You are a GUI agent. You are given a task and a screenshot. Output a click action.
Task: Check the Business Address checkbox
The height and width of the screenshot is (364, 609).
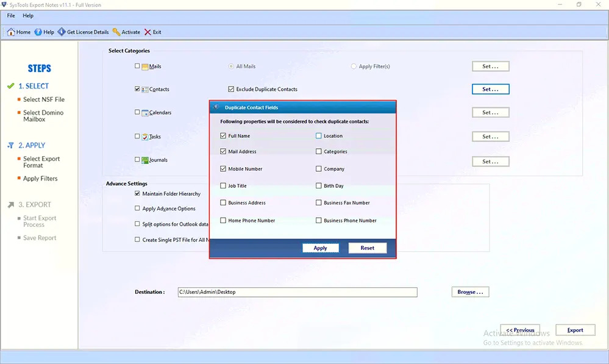point(223,202)
